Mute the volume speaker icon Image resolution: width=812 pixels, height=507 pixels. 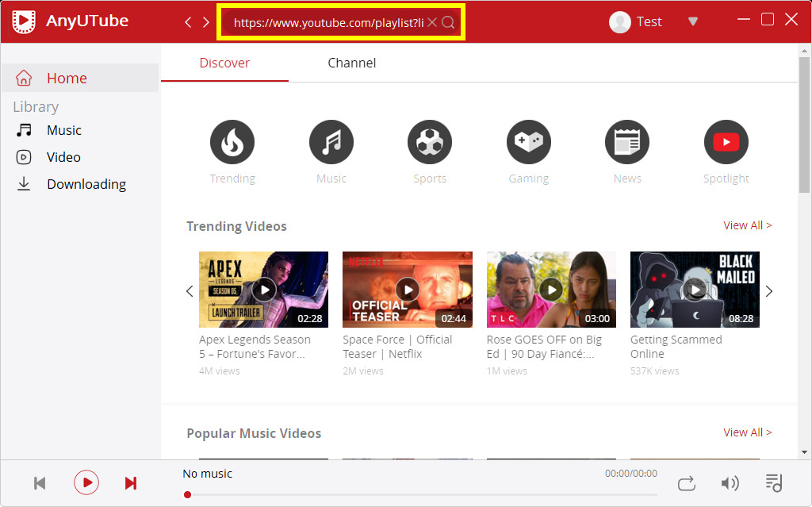click(x=730, y=483)
